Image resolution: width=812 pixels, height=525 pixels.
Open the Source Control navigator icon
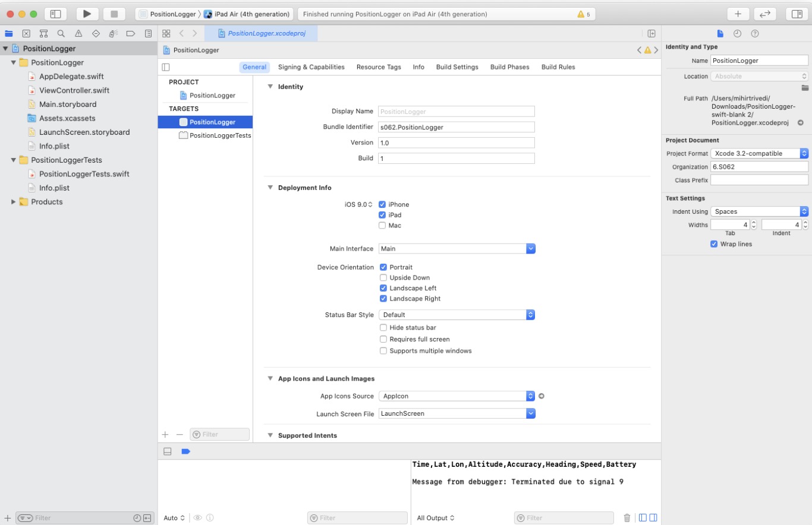coord(26,34)
